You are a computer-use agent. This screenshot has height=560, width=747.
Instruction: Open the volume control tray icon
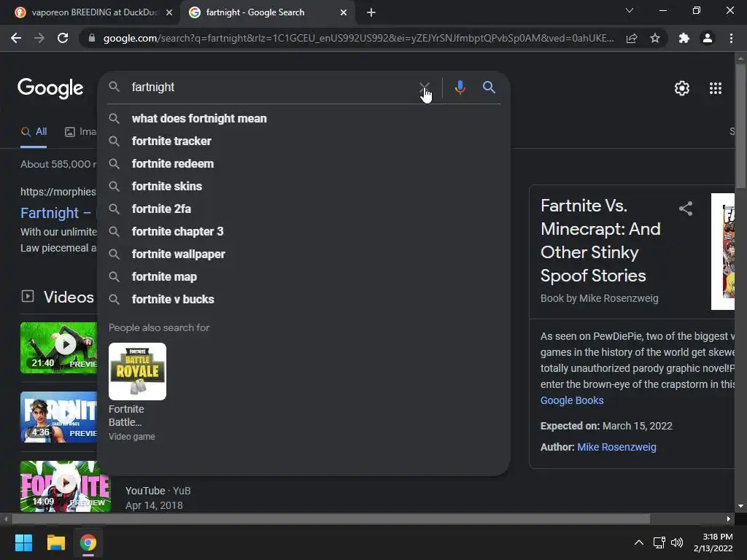[676, 542]
